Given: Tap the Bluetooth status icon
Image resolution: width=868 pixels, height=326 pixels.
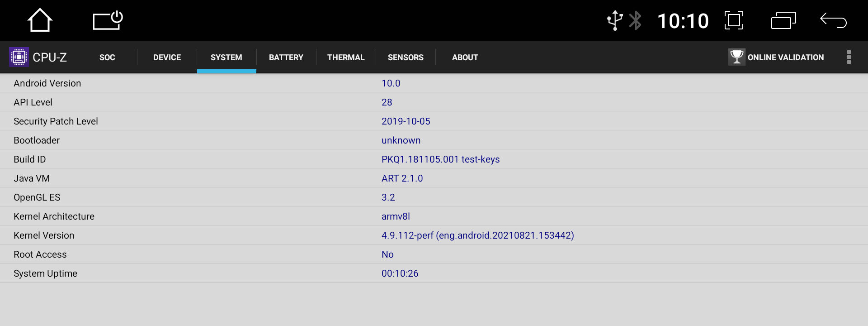Looking at the screenshot, I should pyautogui.click(x=636, y=20).
